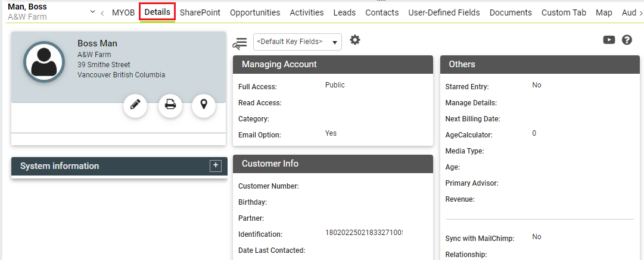Open settings gear beside key fields
Screen dimensions: 644x260
click(355, 40)
